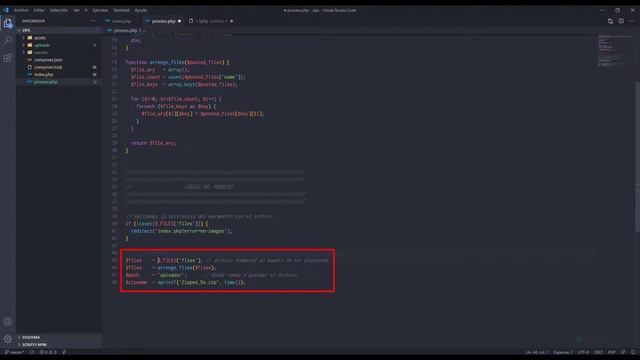Select process.php in explorer
640x360 pixels.
coord(46,82)
